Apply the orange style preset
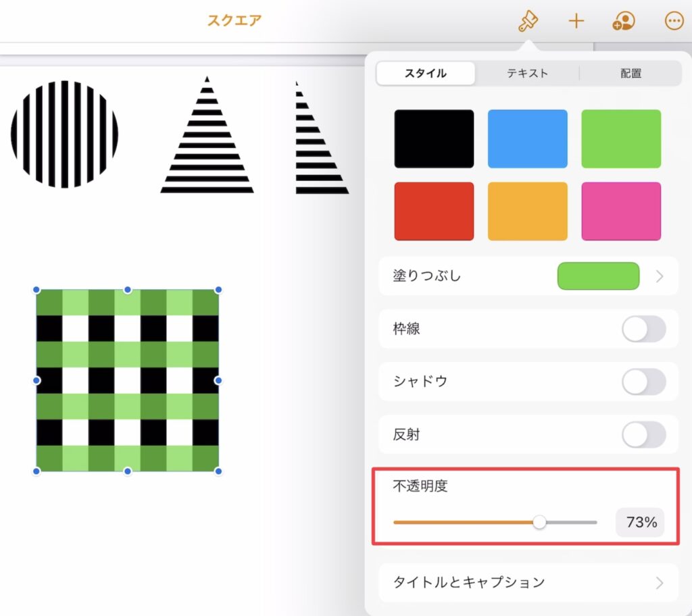Image resolution: width=692 pixels, height=616 pixels. [527, 211]
